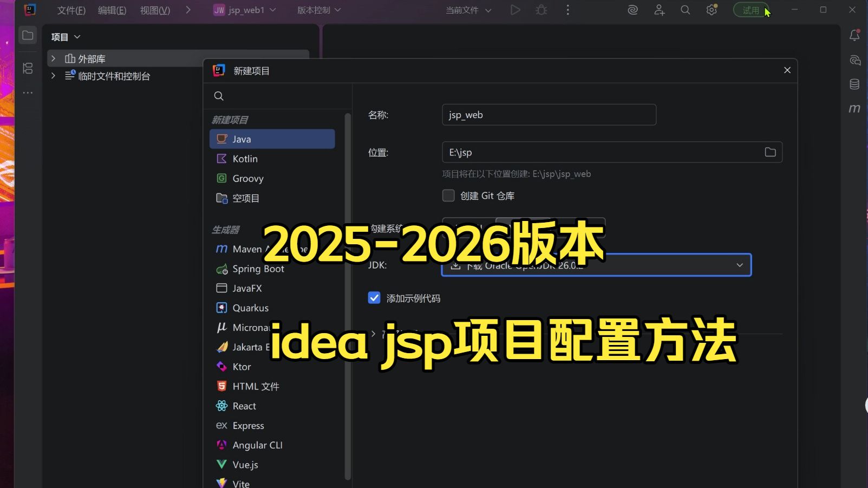Viewport: 868px width, 488px height.
Task: Open the 当前文件 run configuration dropdown
Action: (468, 10)
